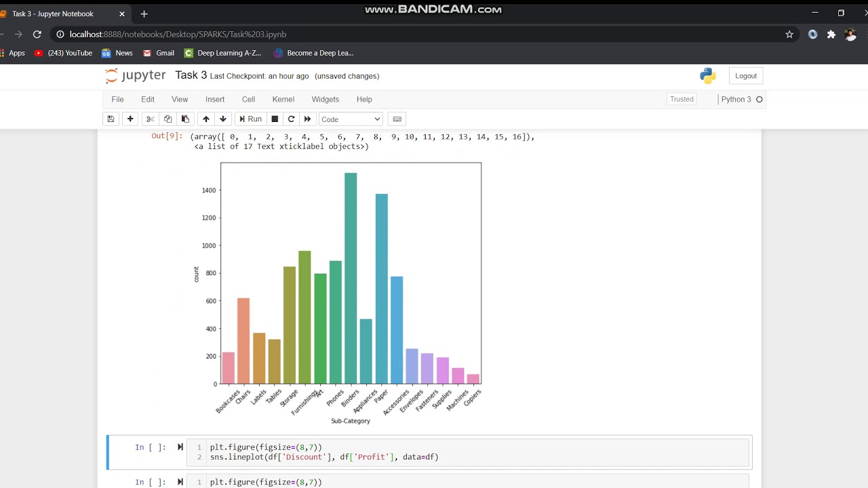This screenshot has height=488, width=868.
Task: Open the command palette keyboard icon
Action: [397, 119]
